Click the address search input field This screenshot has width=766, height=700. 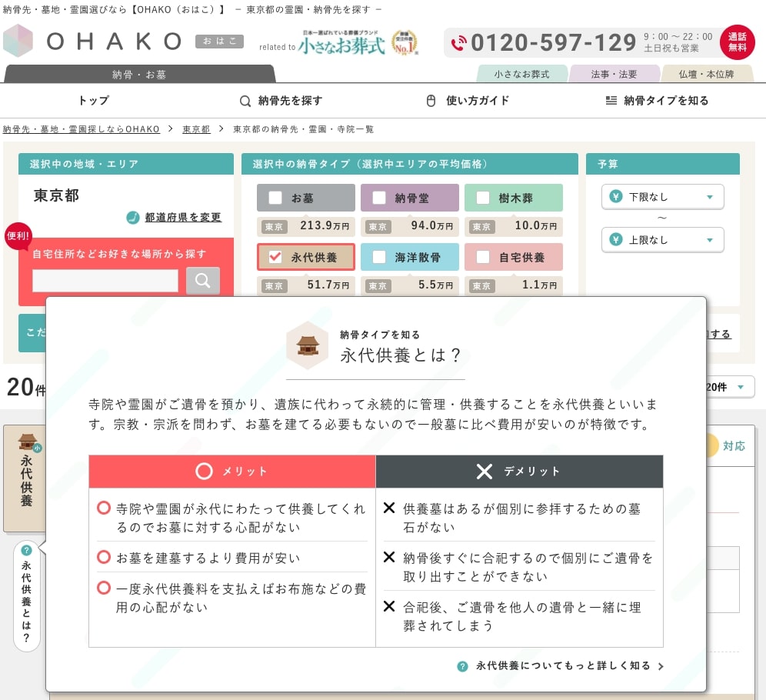tap(105, 281)
